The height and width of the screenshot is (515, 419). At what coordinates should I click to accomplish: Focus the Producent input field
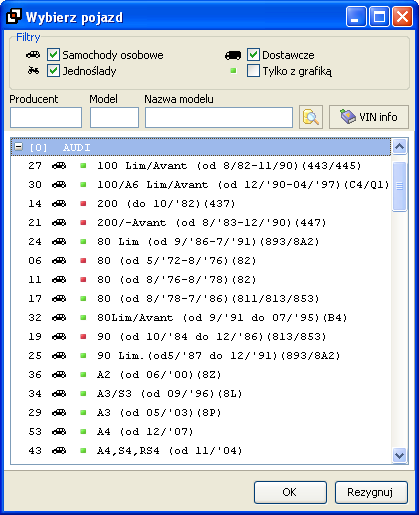46,117
